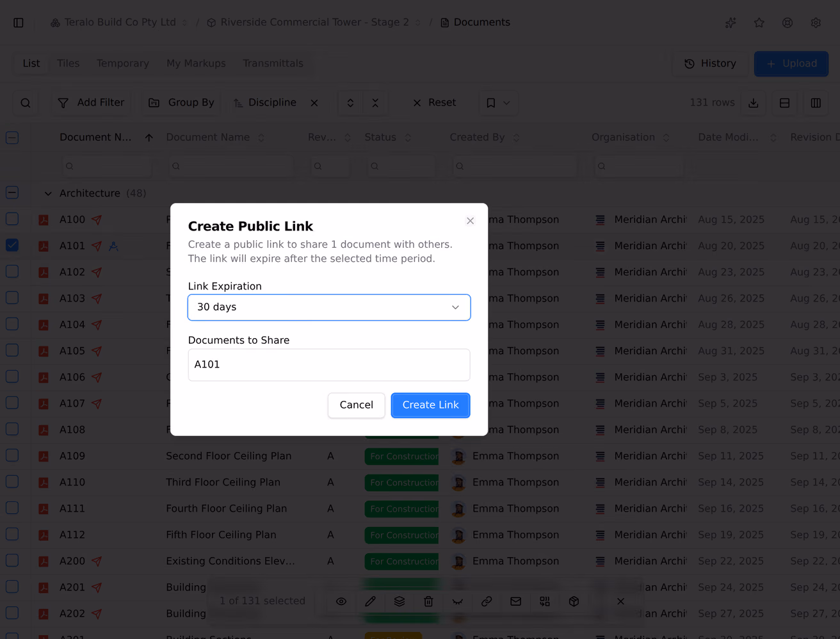Cancel the Create Public Link dialog

pyautogui.click(x=356, y=405)
